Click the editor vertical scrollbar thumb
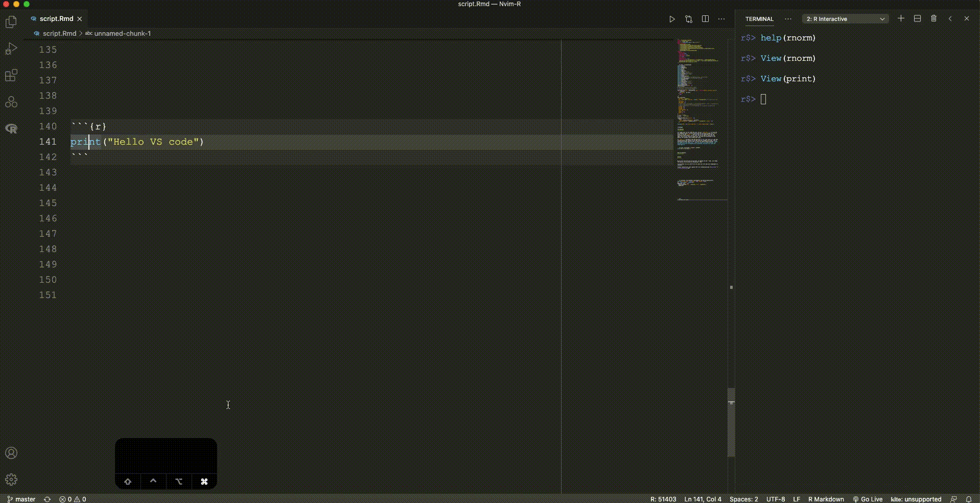The height and width of the screenshot is (503, 980). tap(731, 422)
